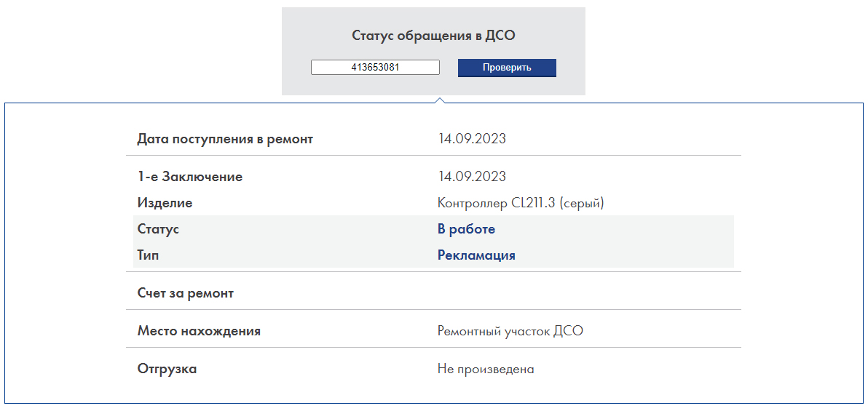Click the empty value beside Счет за ремонт
Screen dimensions: 868x411
click(x=510, y=293)
